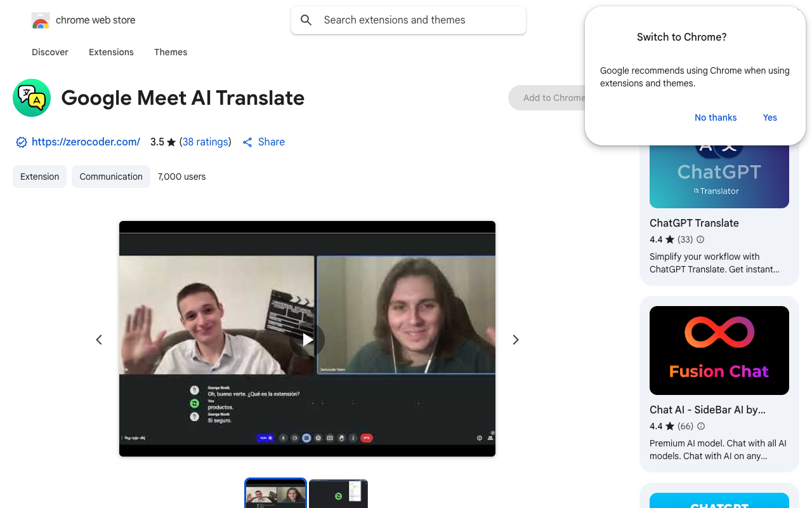
Task: Open the Extensions tab
Action: 111,52
